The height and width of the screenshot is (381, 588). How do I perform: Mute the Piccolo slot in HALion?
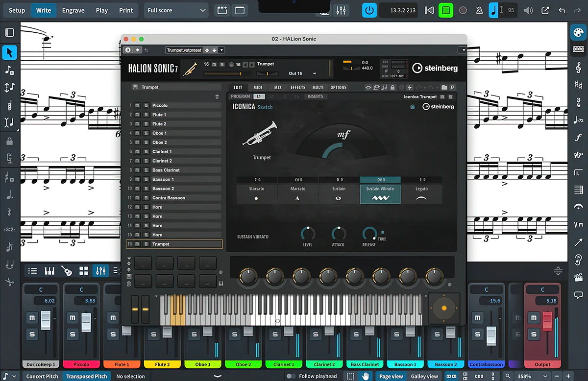coord(137,105)
